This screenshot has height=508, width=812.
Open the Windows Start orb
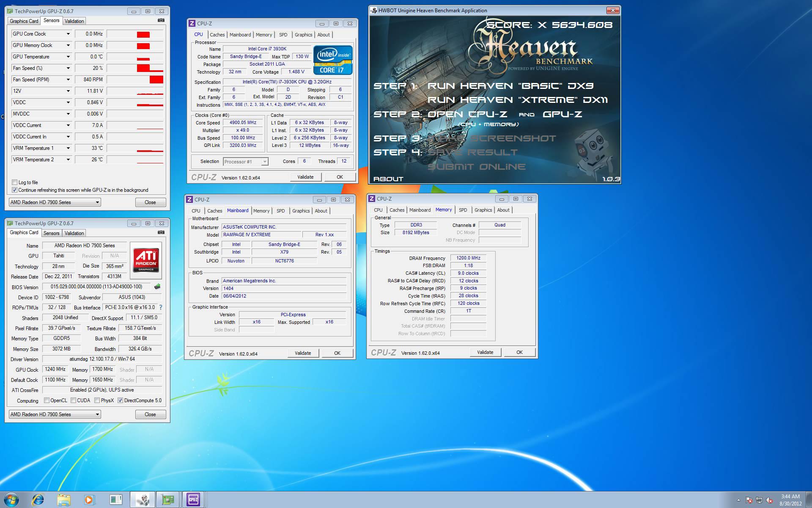click(x=11, y=500)
